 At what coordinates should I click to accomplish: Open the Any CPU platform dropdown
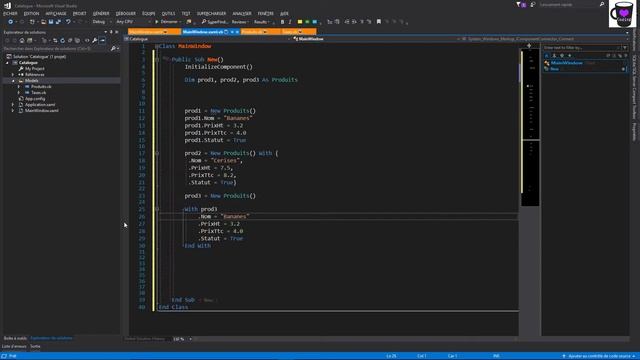pos(133,22)
